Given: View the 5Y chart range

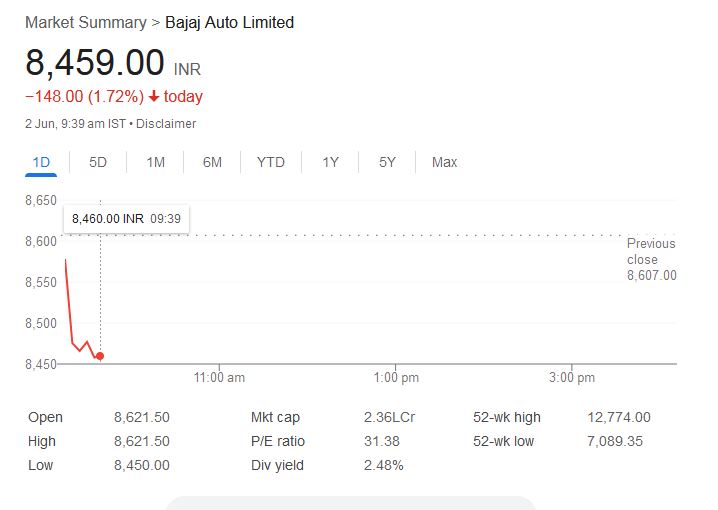Looking at the screenshot, I should 387,162.
